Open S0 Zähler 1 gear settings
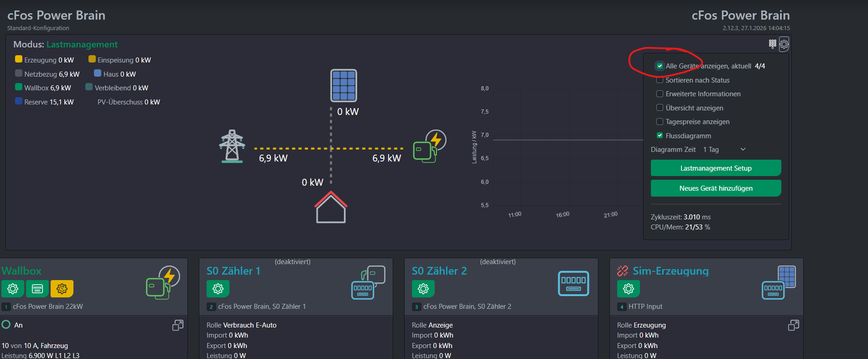This screenshot has width=868, height=359. pos(218,289)
